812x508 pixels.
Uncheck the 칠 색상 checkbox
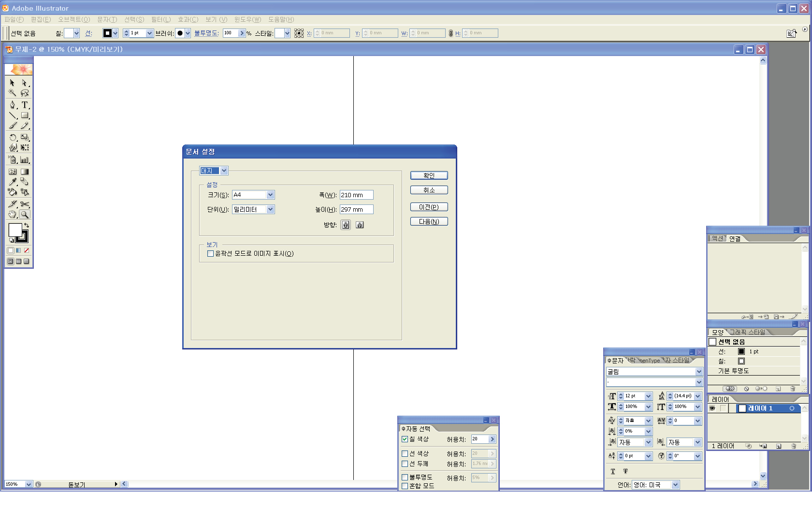(x=405, y=439)
